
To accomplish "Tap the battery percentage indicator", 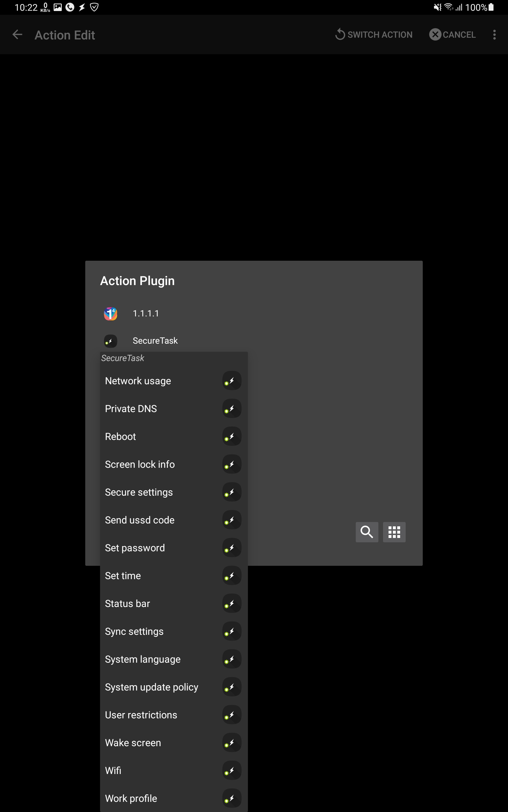I will click(480, 7).
